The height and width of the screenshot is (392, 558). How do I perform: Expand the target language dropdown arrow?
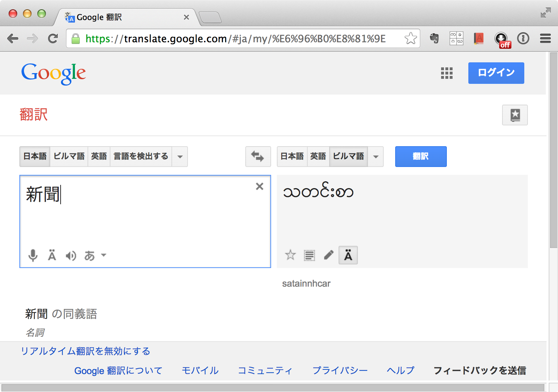click(376, 157)
